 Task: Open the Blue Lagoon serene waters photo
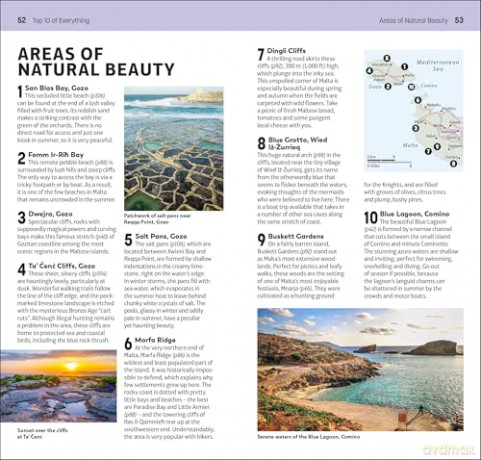click(x=360, y=370)
